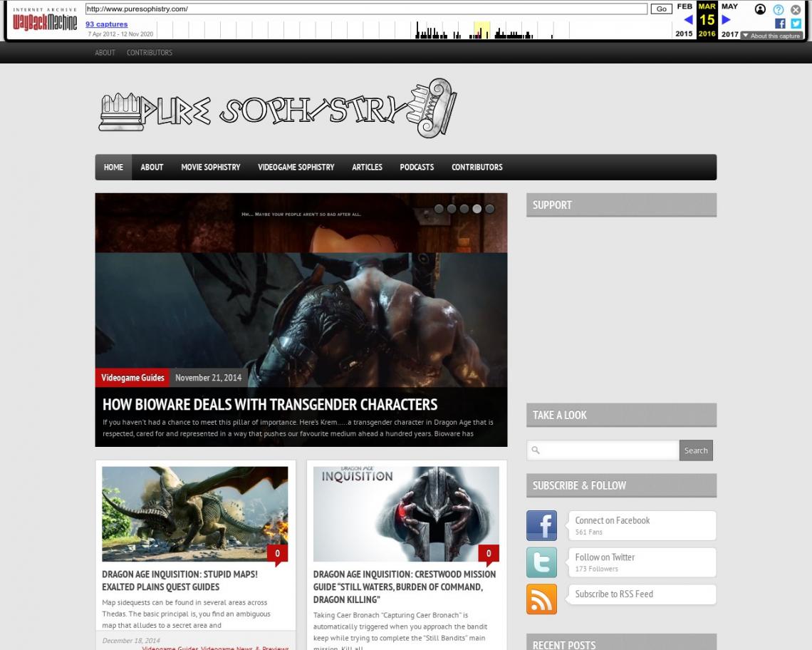Open the ARTICLES menu item
The height and width of the screenshot is (650, 812).
coord(367,167)
